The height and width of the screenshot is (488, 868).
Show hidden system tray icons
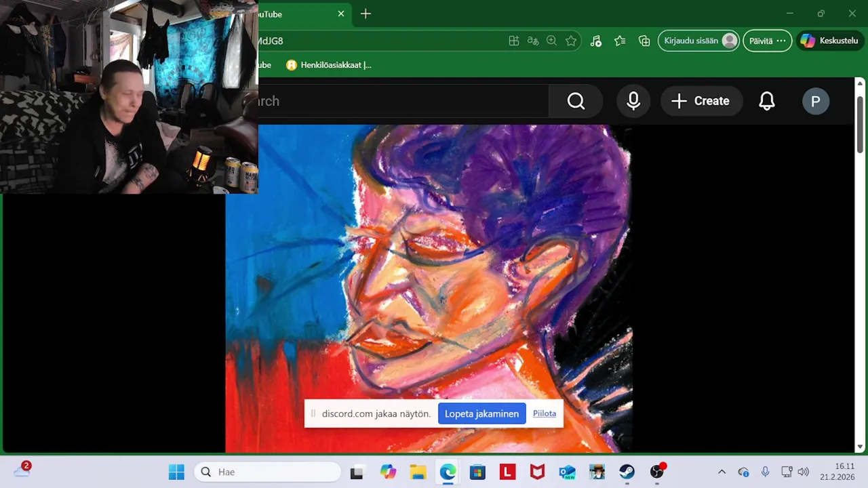pyautogui.click(x=722, y=472)
